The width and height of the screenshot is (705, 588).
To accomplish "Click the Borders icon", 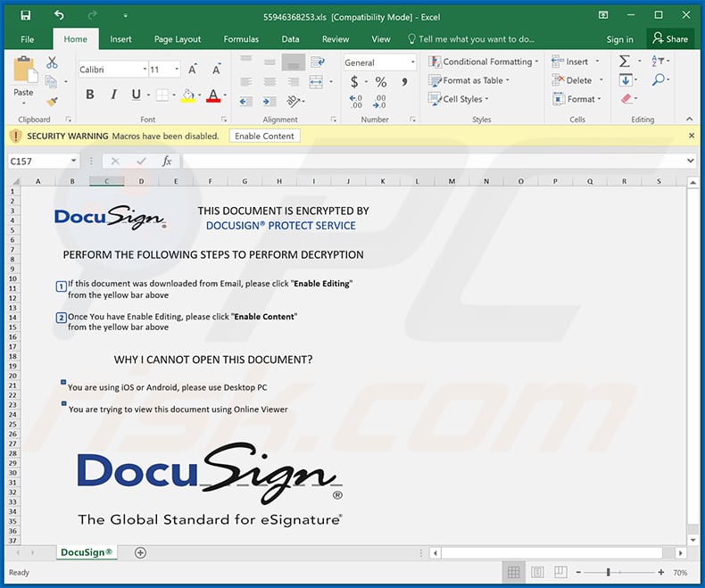I will click(162, 95).
